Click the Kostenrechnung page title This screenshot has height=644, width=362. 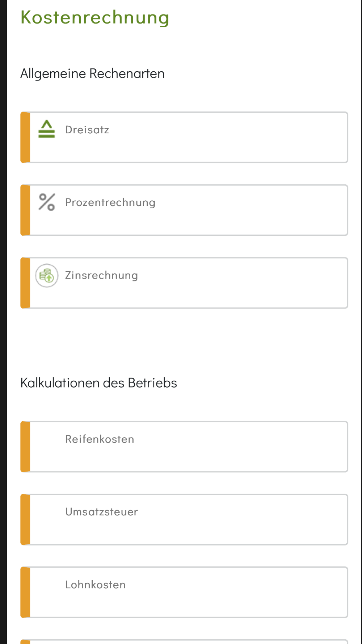click(95, 17)
